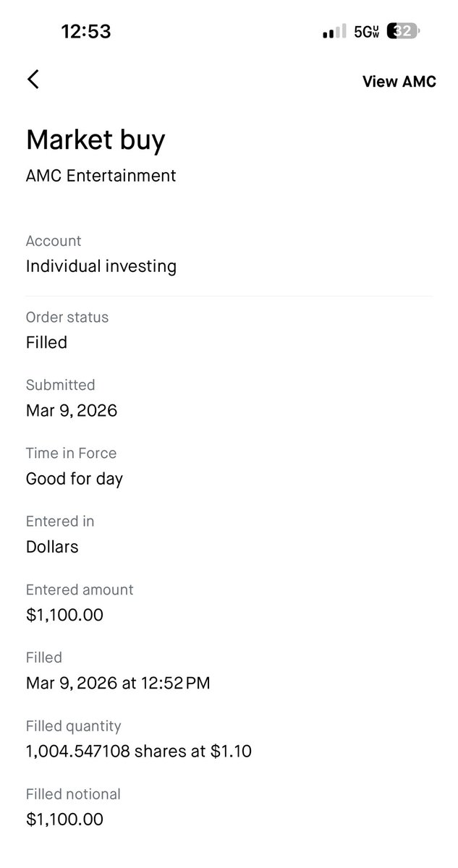Tap the 5G network indicator

tap(366, 32)
